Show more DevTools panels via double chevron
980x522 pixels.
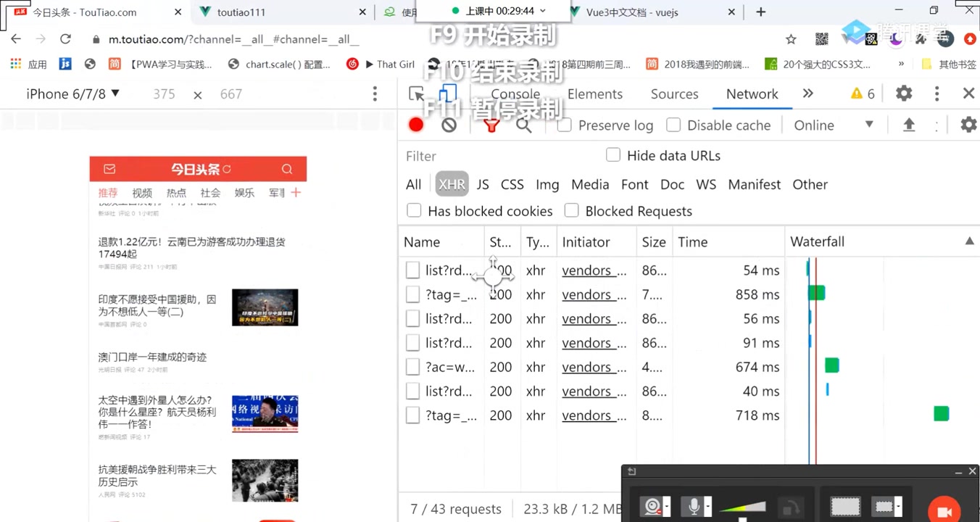[808, 94]
